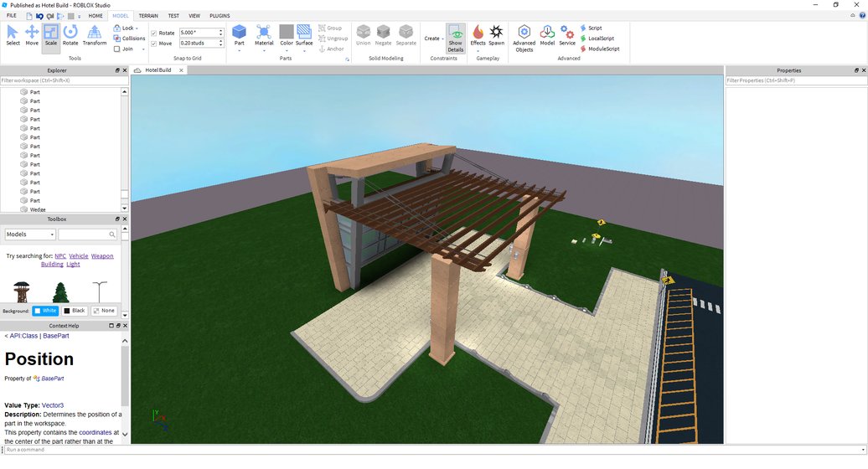This screenshot has height=469, width=868.
Task: Increase the rotate snap value stepper
Action: coord(221,30)
